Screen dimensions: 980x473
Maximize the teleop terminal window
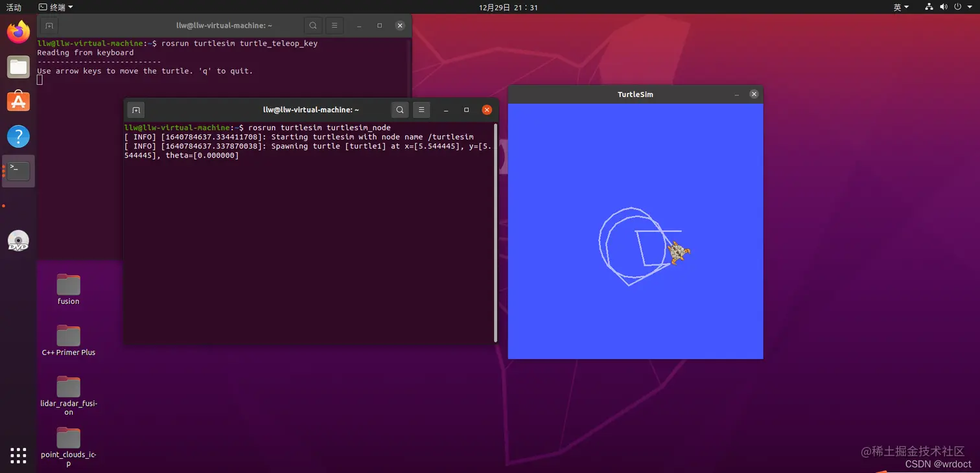point(379,26)
